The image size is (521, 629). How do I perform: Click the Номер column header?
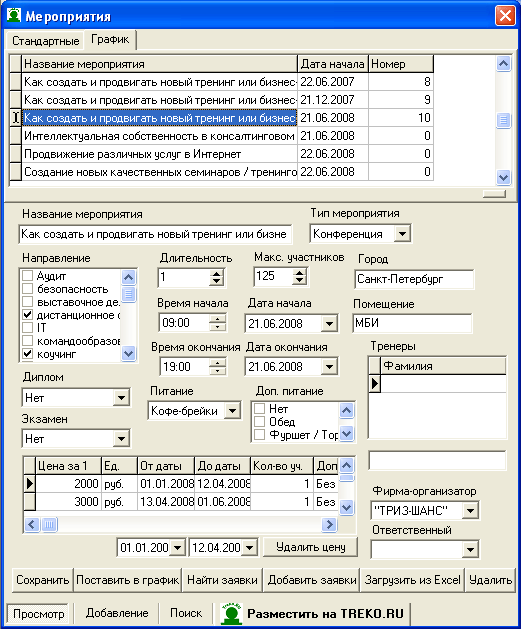(401, 64)
